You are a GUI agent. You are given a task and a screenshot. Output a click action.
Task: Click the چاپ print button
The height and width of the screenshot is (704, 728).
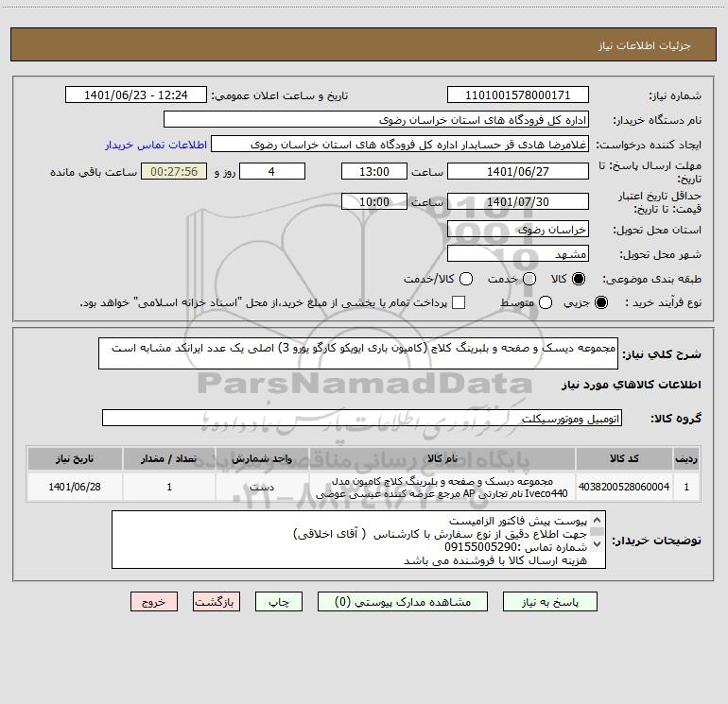[279, 602]
